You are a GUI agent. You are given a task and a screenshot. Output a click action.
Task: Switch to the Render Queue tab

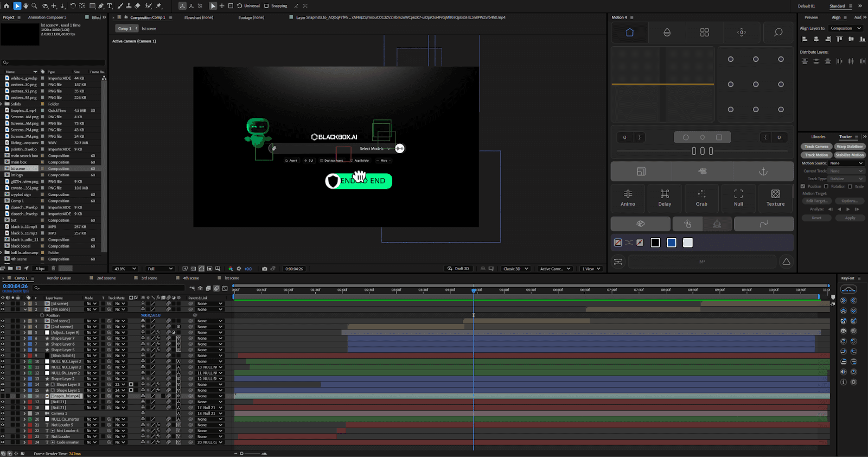(59, 278)
